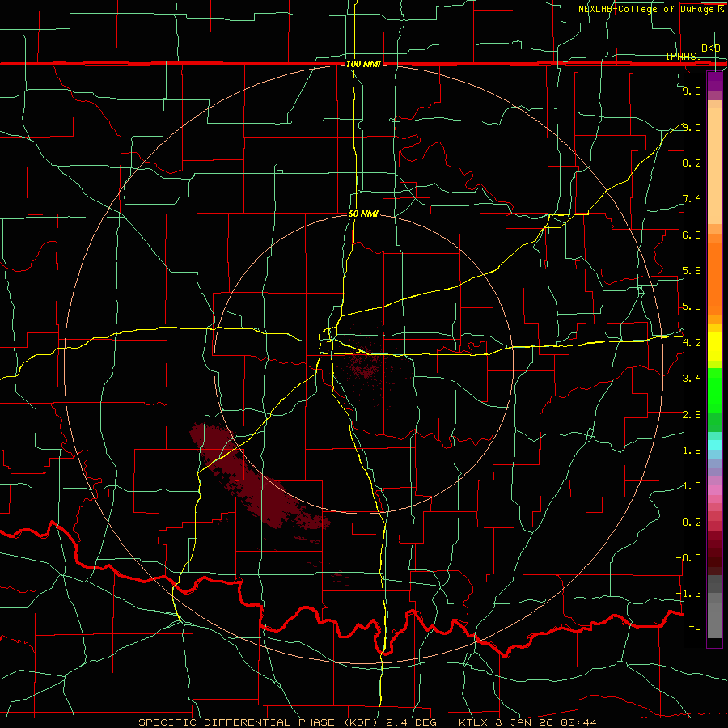The height and width of the screenshot is (728, 728).
Task: Click the 4.2 scale value
Action: [x=692, y=343]
